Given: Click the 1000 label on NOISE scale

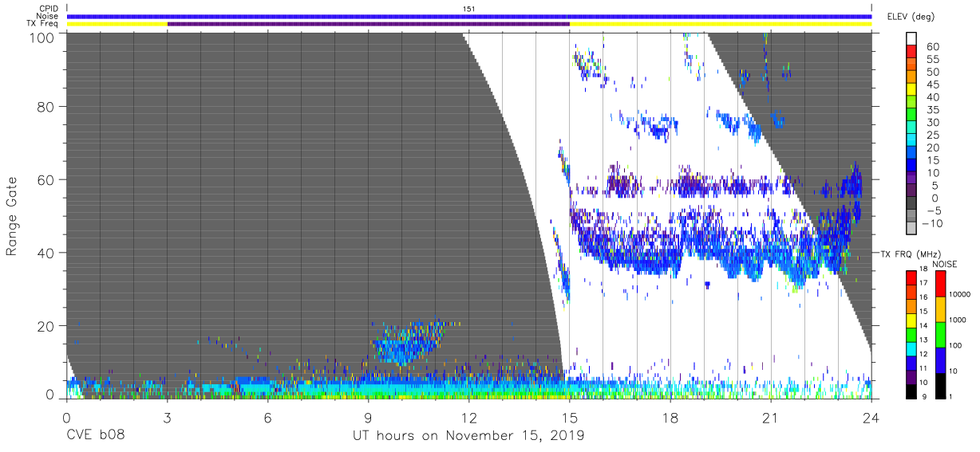Looking at the screenshot, I should tap(958, 320).
